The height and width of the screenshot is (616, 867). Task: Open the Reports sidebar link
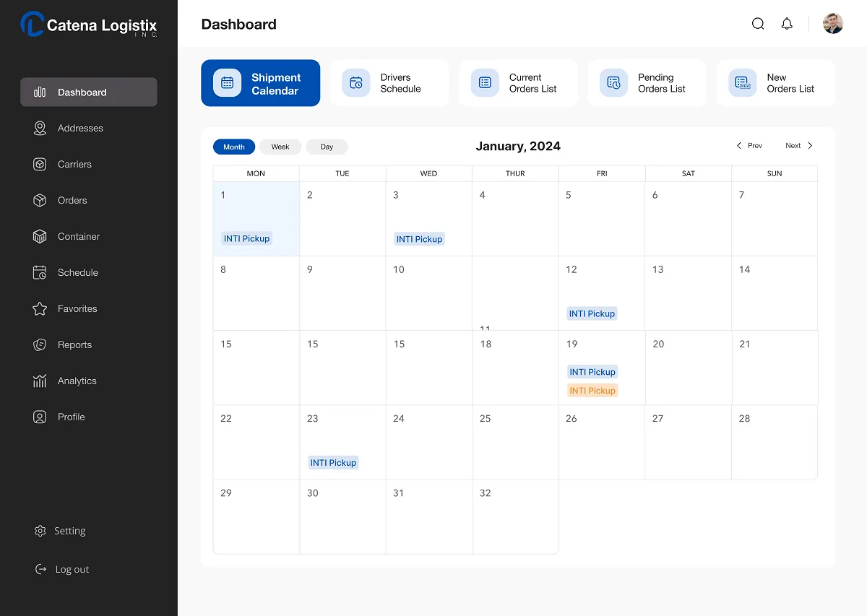click(x=74, y=345)
